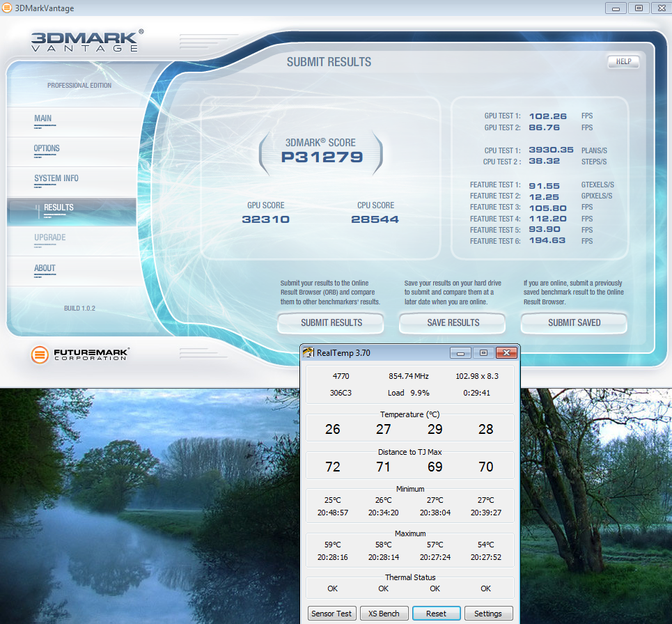Click Feature Test 2 value 12.25
The width and height of the screenshot is (672, 624).
click(544, 197)
